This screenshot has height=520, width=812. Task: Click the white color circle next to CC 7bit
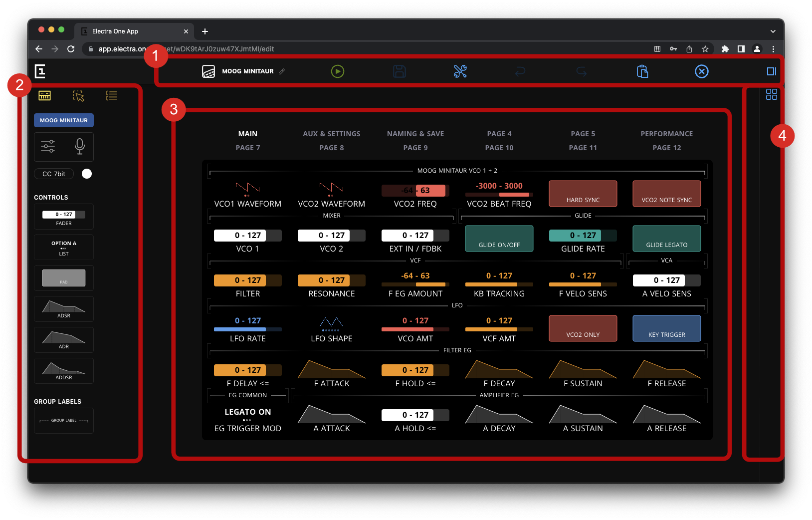tap(86, 174)
